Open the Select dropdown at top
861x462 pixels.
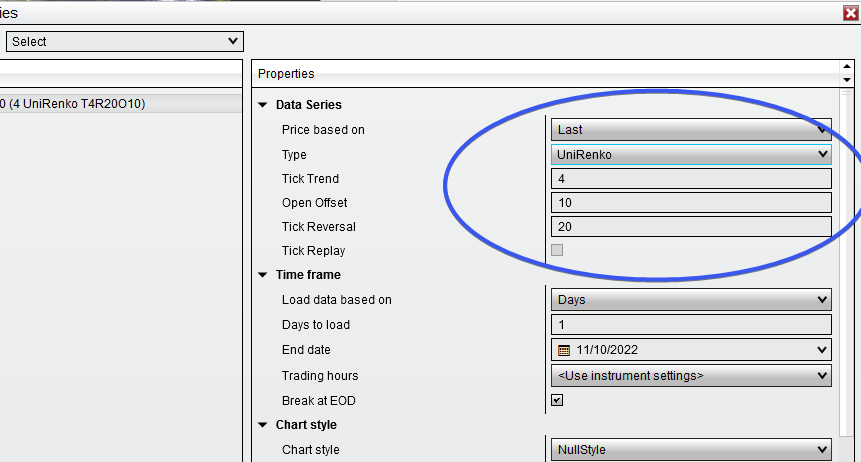click(124, 42)
